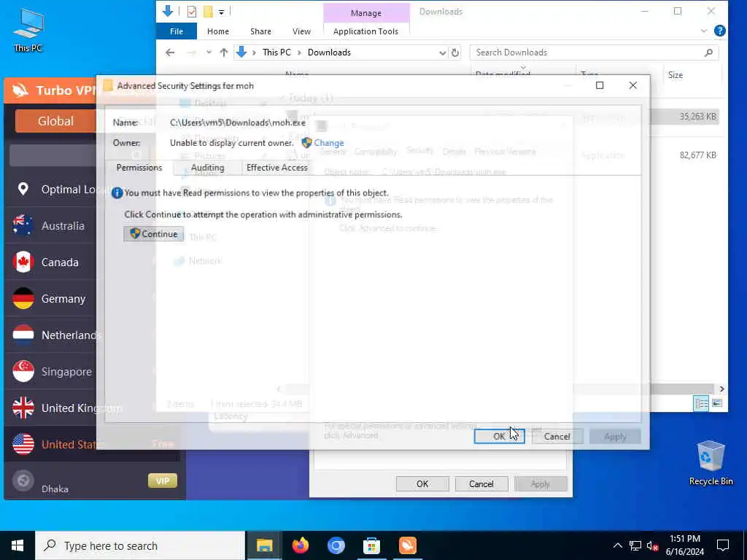Select Germany server flag
The width and height of the screenshot is (747, 560).
23,298
